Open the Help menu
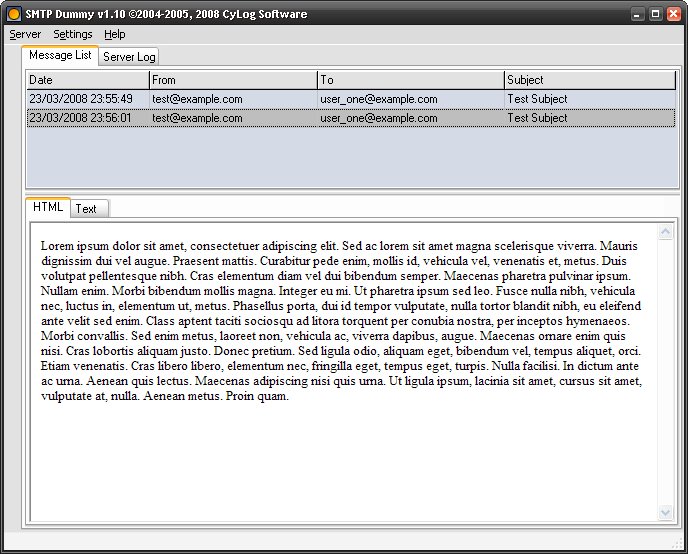The width and height of the screenshot is (688, 554). tap(115, 34)
